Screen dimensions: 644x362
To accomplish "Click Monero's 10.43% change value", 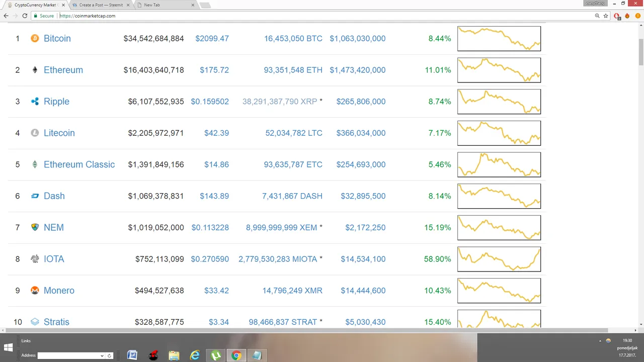I will tap(438, 291).
